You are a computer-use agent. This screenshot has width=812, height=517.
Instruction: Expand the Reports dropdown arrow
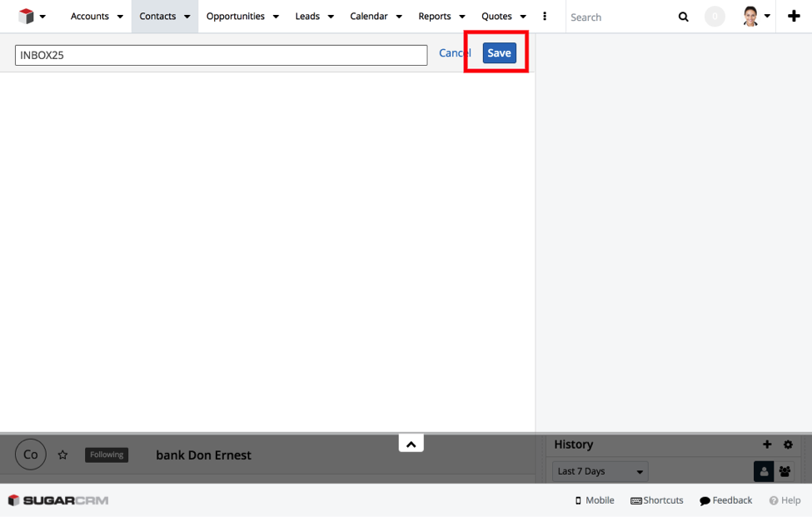click(462, 17)
